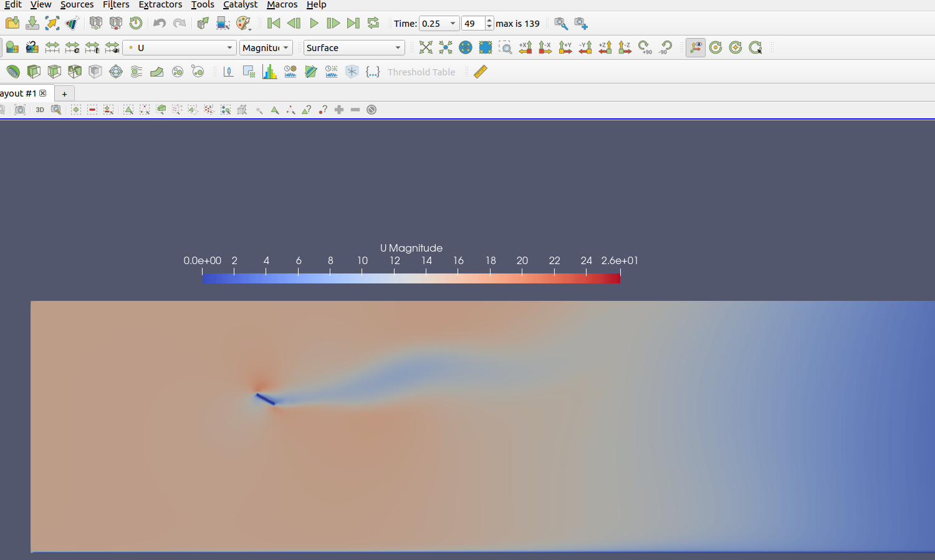935x560 pixels.
Task: Click the Histogram filter icon
Action: tap(269, 72)
